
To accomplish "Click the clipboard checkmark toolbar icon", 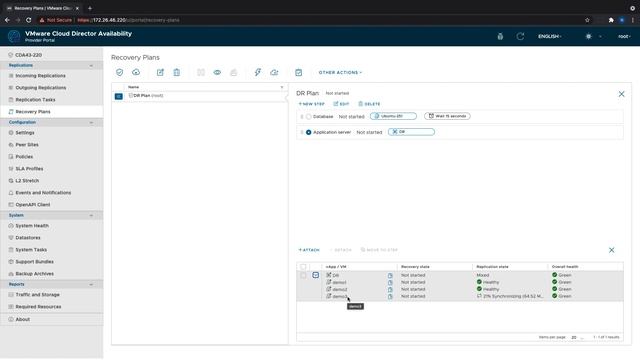I will coord(298,72).
